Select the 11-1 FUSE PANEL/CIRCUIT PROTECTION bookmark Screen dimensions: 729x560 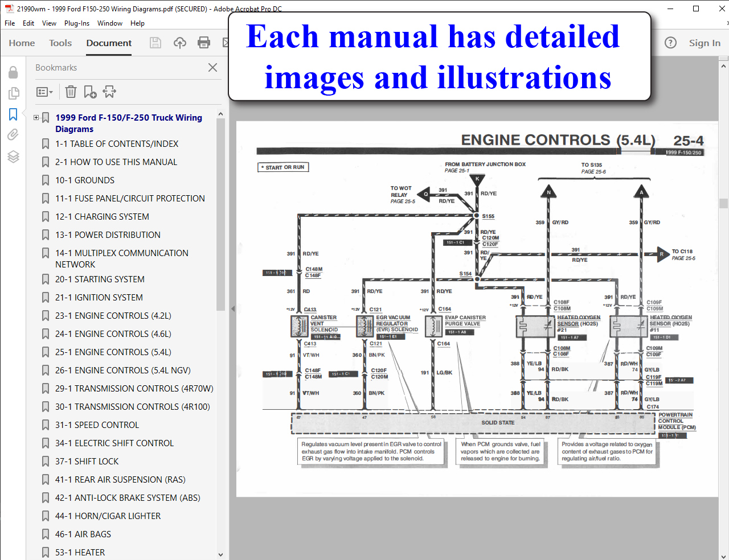130,199
